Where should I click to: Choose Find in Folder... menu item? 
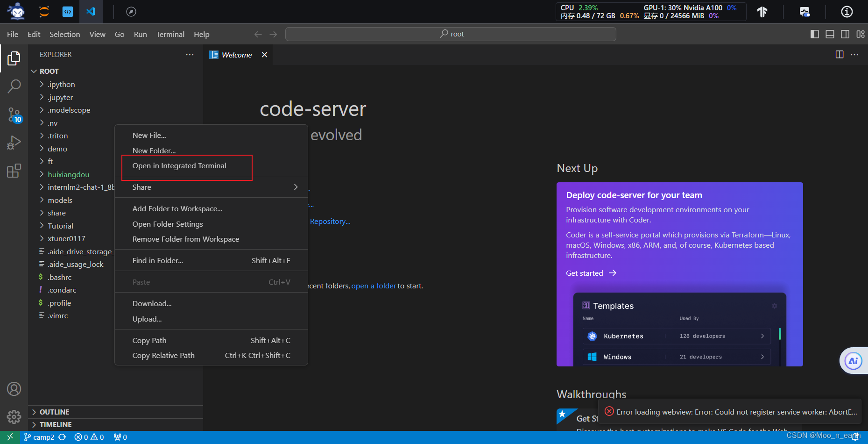pos(211,260)
